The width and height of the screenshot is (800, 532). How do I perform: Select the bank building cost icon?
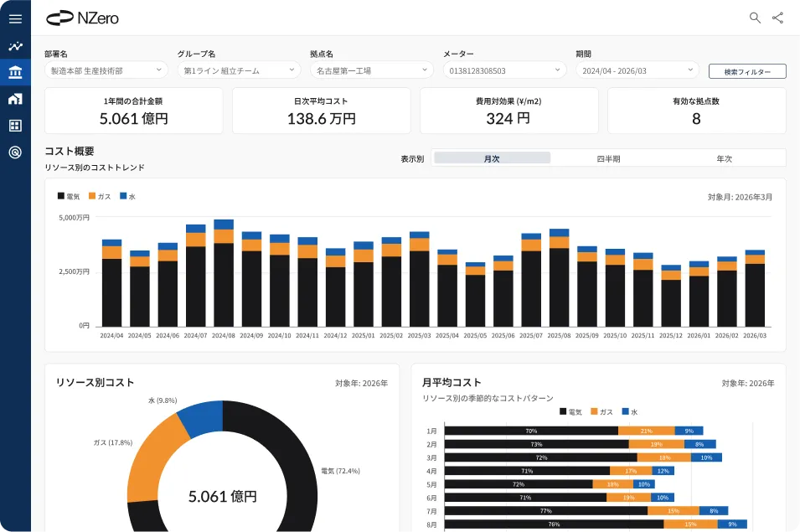pyautogui.click(x=15, y=73)
